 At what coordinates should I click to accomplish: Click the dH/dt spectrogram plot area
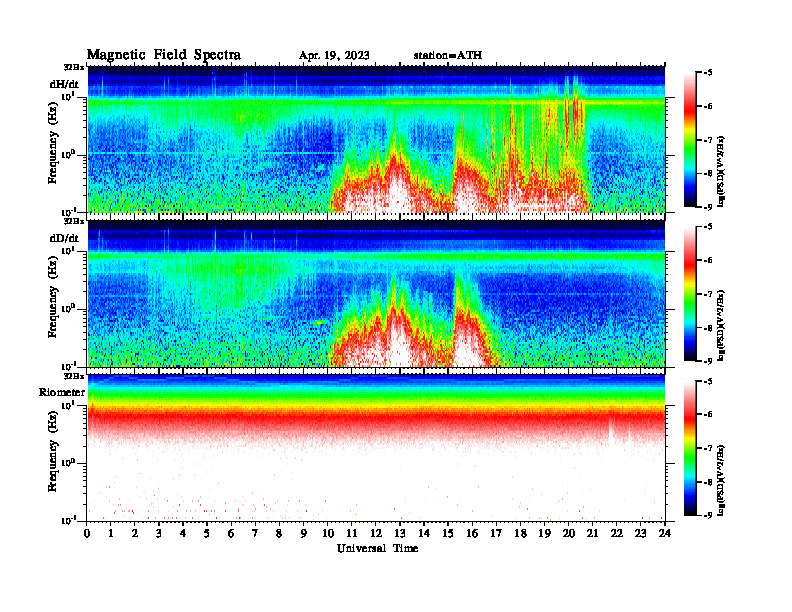(376, 139)
